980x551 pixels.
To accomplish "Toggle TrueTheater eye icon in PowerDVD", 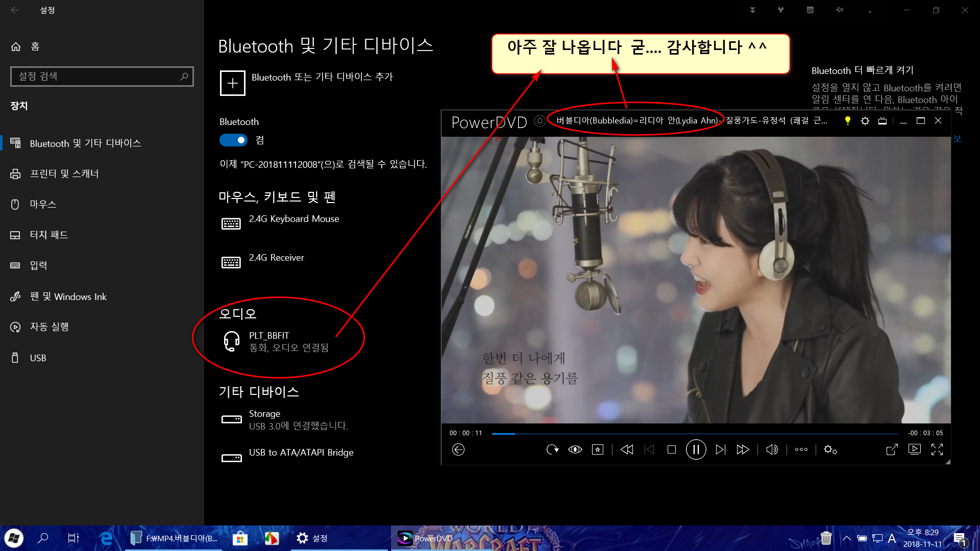I will click(x=575, y=449).
